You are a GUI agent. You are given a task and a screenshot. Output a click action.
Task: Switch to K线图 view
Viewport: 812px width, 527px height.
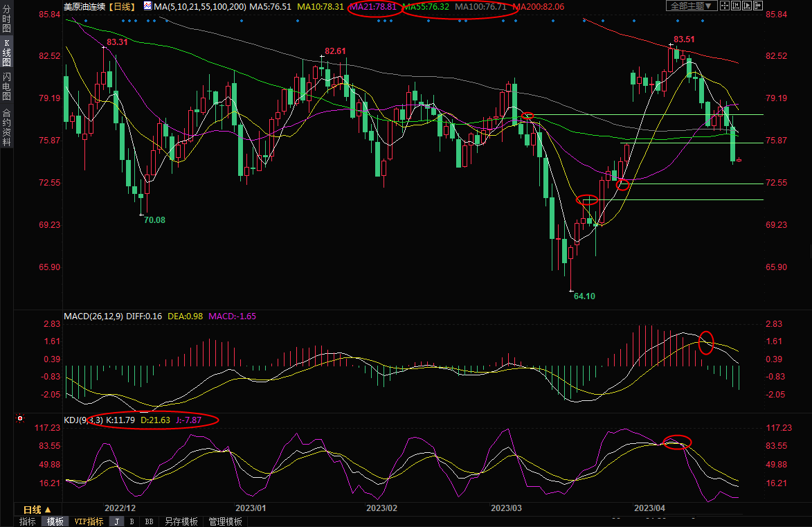pos(7,53)
